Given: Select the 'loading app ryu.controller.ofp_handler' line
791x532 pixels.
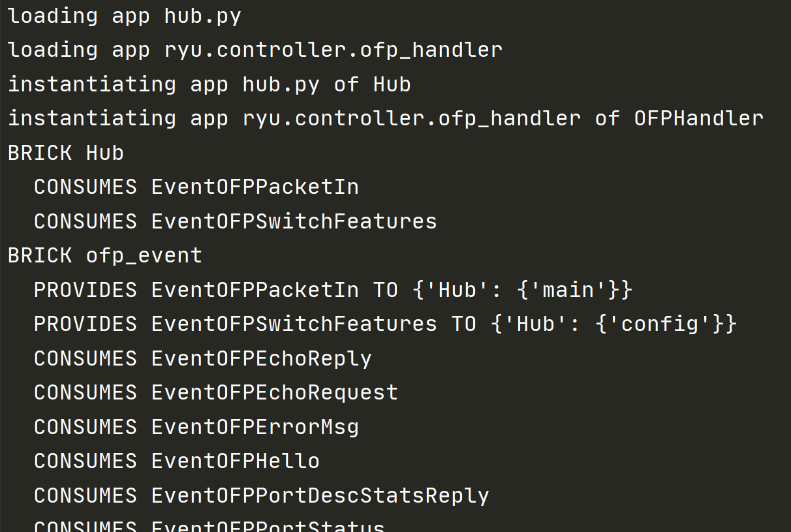Looking at the screenshot, I should click(x=255, y=50).
